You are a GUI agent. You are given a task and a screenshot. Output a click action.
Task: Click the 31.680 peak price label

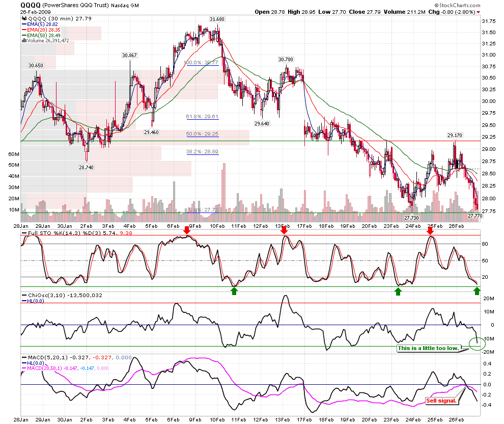tap(217, 19)
